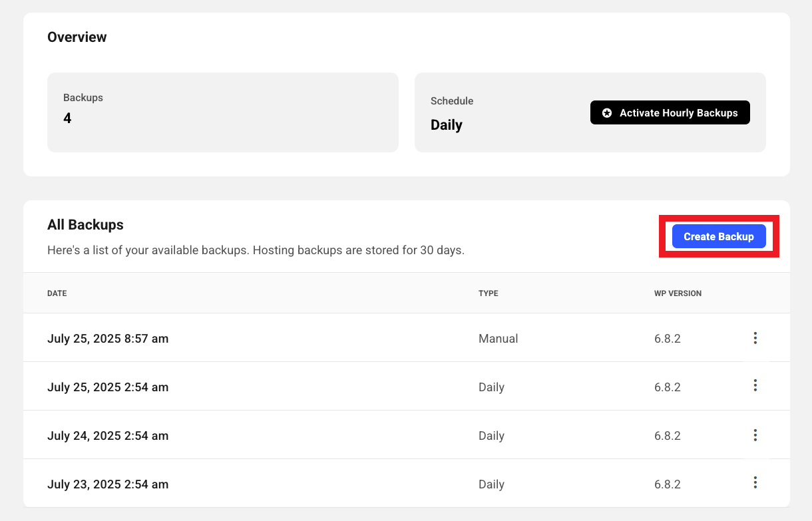Click the Daily schedule label
Viewport: 812px width, 521px height.
(446, 124)
